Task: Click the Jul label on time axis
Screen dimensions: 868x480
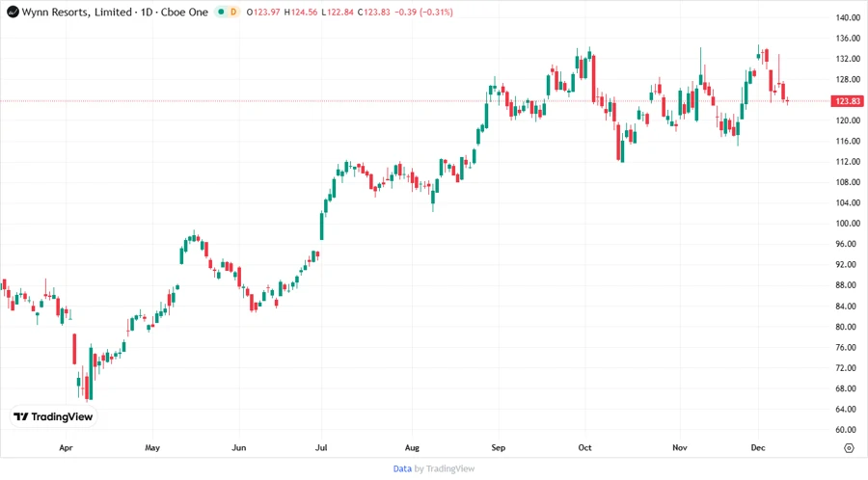Action: pos(321,448)
